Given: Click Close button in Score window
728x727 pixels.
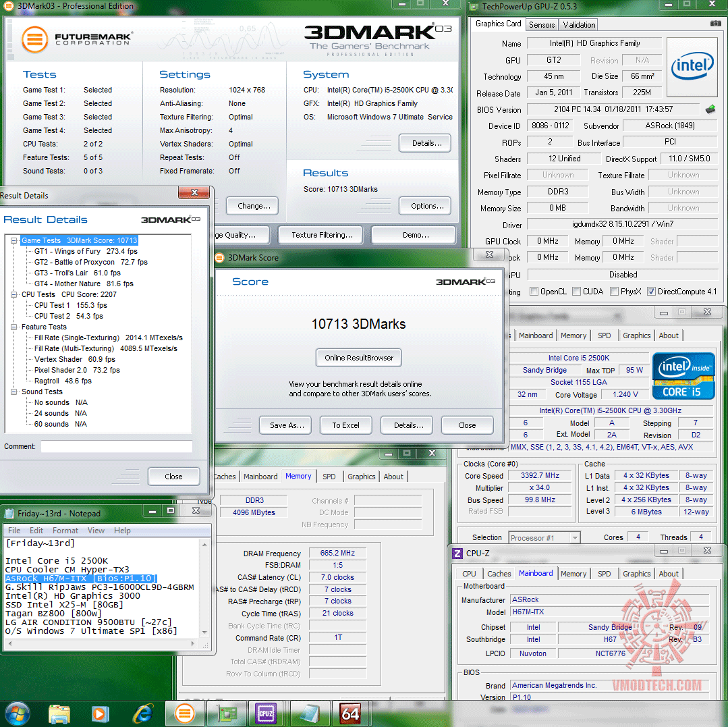Looking at the screenshot, I should tap(467, 425).
